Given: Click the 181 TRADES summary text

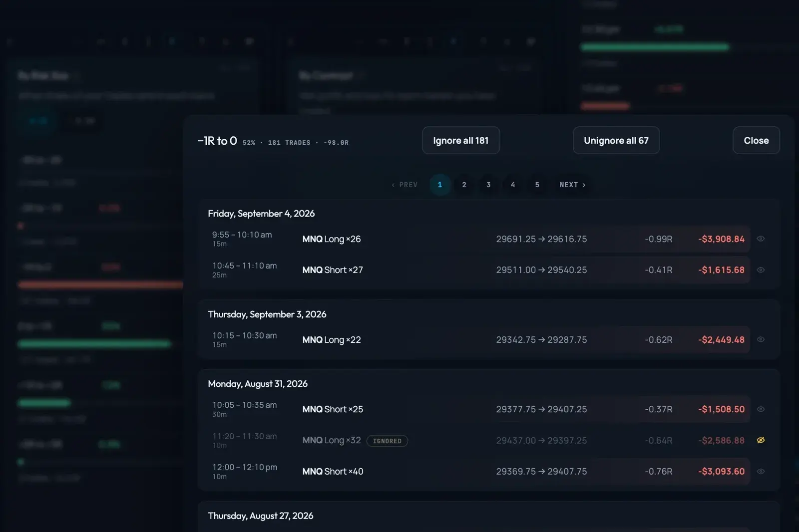Looking at the screenshot, I should (289, 143).
